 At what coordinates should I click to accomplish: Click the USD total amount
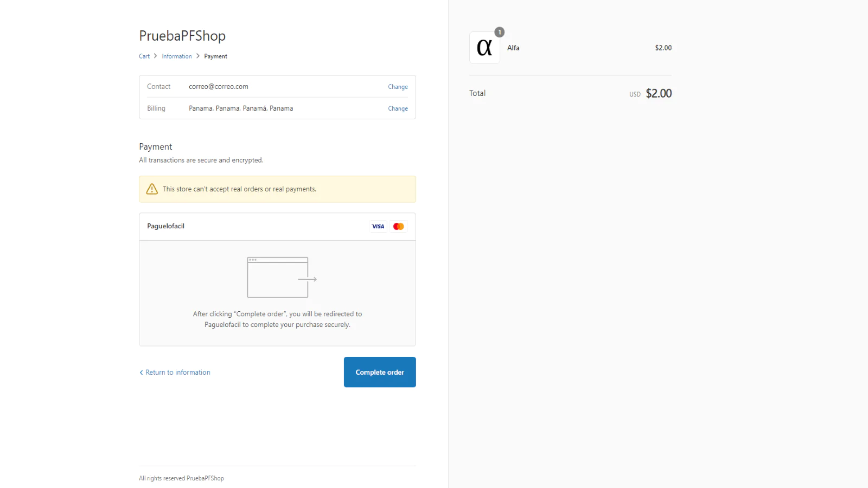[x=658, y=93]
